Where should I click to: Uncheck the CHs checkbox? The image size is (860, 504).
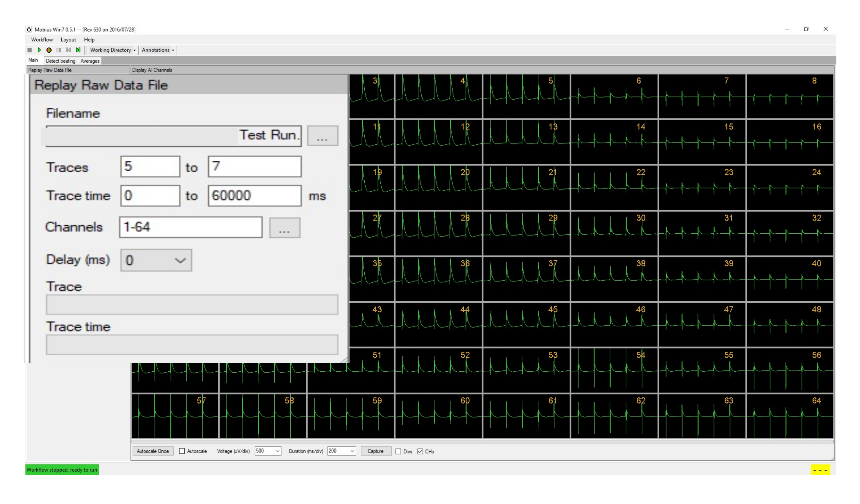[x=420, y=452]
